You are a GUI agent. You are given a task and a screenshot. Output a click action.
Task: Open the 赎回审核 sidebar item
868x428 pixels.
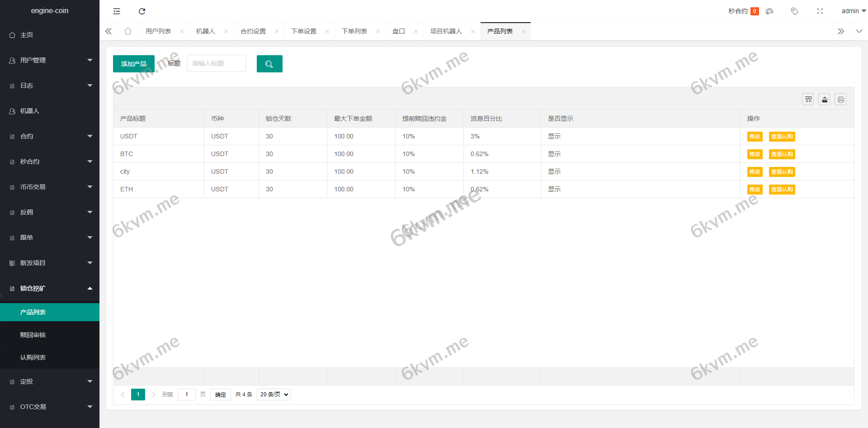(x=33, y=334)
